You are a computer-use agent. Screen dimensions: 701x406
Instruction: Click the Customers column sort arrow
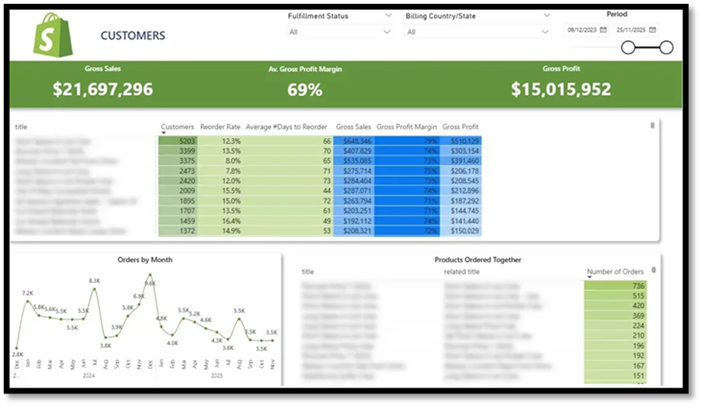click(x=178, y=133)
